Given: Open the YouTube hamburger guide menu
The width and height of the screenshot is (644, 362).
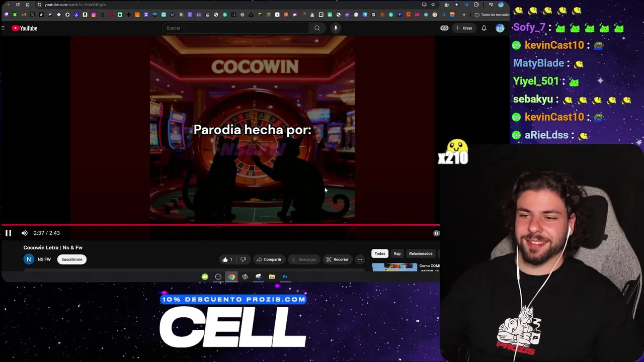Looking at the screenshot, I should point(3,28).
